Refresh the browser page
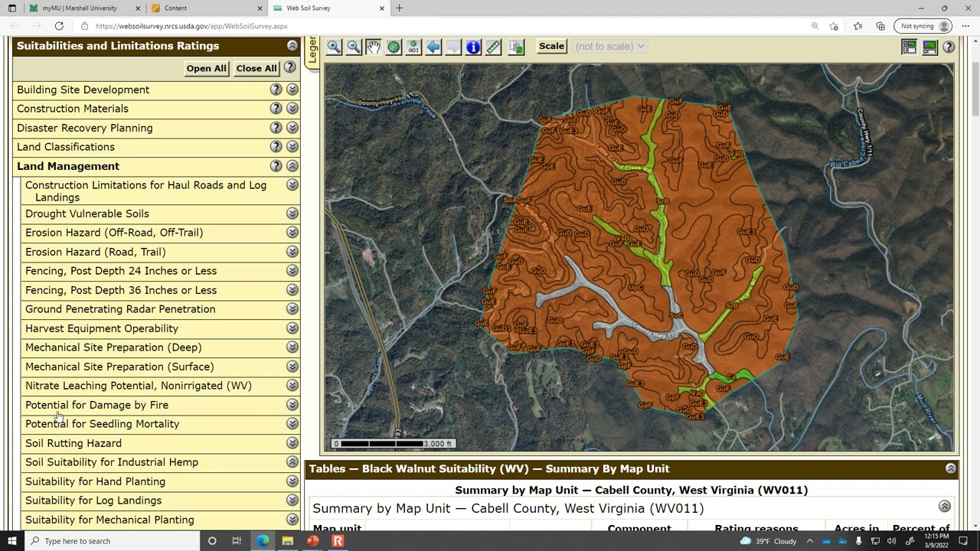Image resolution: width=980 pixels, height=551 pixels. [59, 26]
